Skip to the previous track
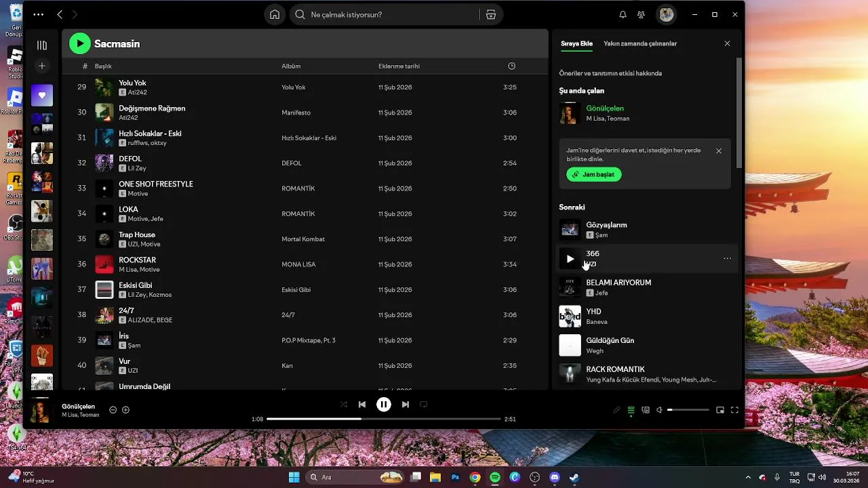Screen dimensions: 868x488 (362, 405)
